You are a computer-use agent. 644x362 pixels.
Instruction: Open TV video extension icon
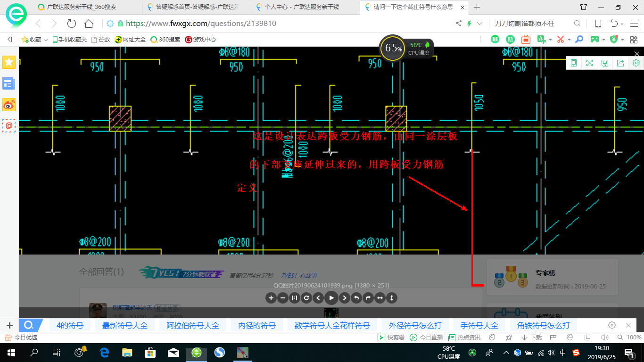[x=526, y=40]
